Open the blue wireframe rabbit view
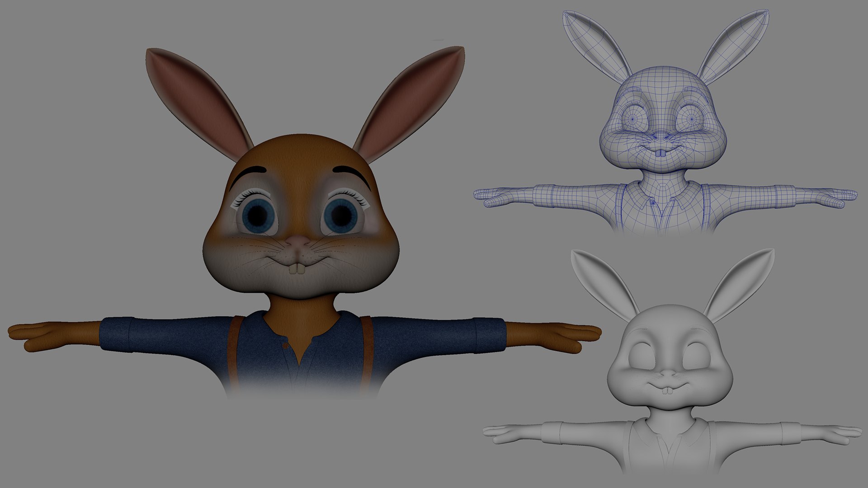 pyautogui.click(x=665, y=122)
